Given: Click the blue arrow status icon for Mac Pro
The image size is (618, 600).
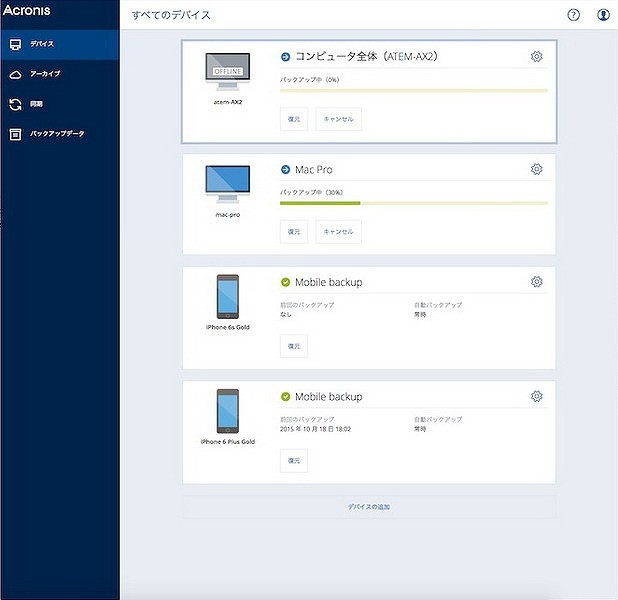Looking at the screenshot, I should point(285,170).
